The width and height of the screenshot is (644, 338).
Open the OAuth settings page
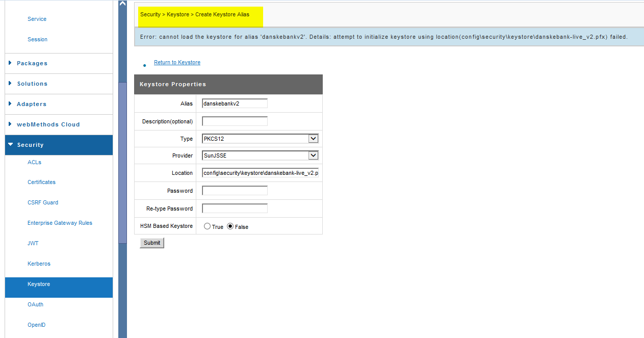tap(35, 304)
